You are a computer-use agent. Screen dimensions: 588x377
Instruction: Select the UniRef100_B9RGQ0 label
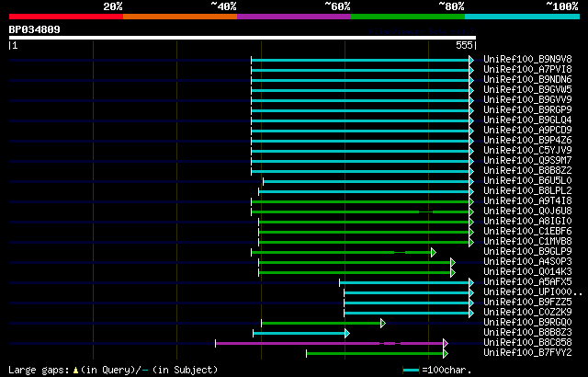[x=527, y=323]
